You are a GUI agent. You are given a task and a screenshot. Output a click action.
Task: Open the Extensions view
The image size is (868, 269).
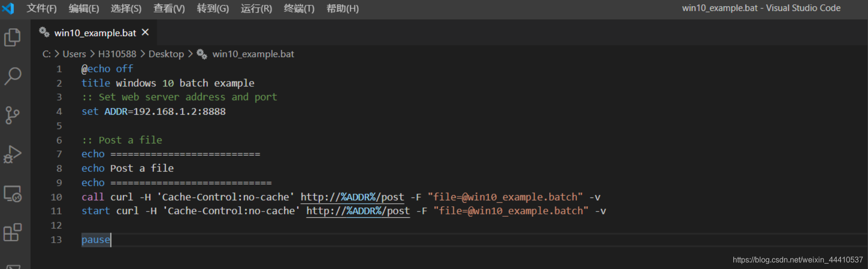[x=12, y=233]
